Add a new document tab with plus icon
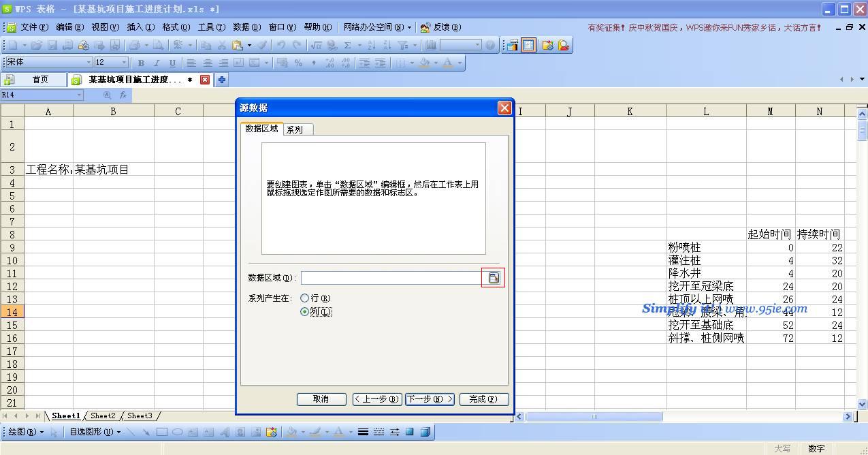This screenshot has width=868, height=455. [222, 80]
